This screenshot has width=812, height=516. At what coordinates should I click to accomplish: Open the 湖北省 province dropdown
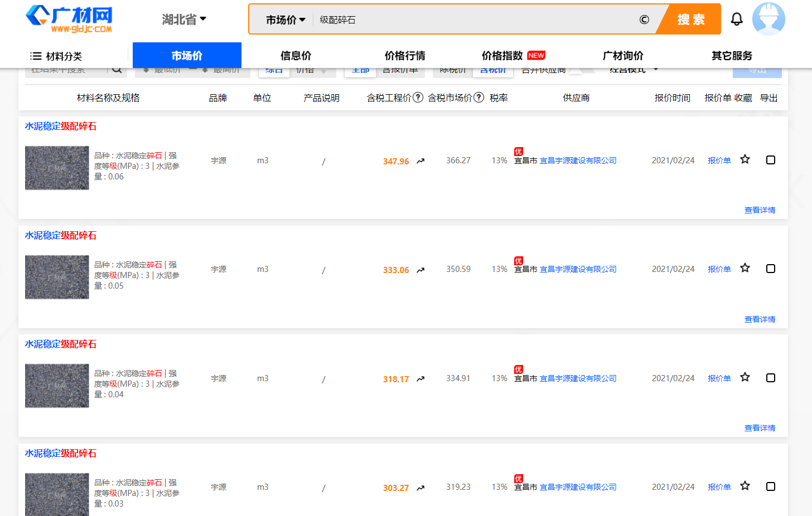pos(184,20)
